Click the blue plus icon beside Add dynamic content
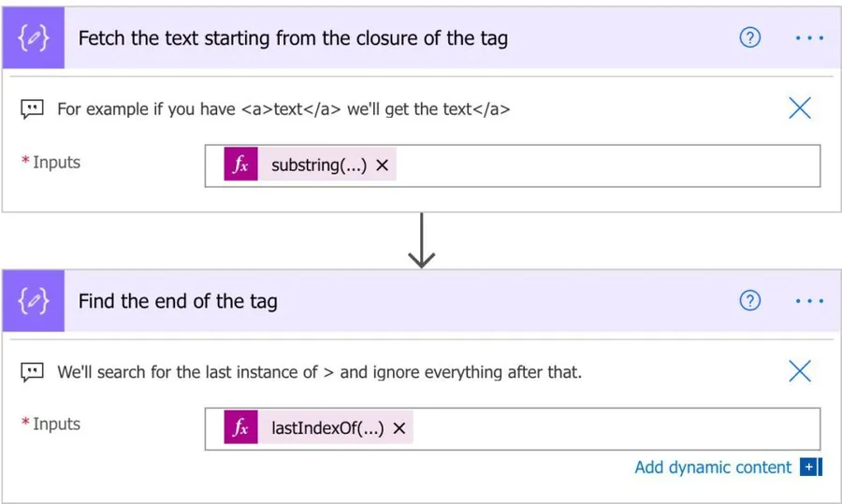 pos(808,468)
